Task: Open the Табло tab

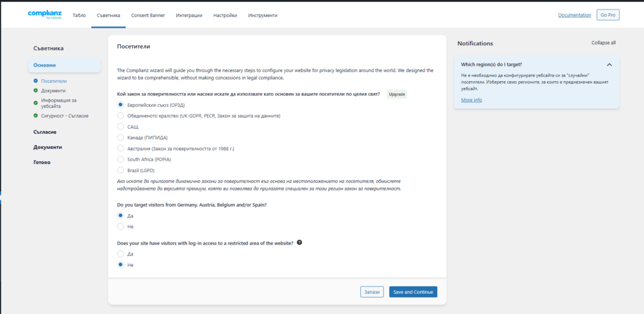Action: pyautogui.click(x=79, y=15)
